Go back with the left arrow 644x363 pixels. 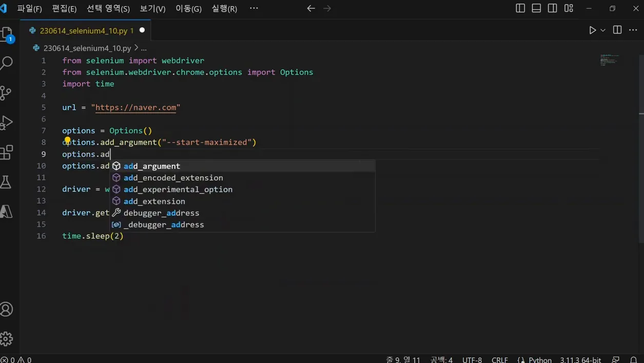click(311, 9)
